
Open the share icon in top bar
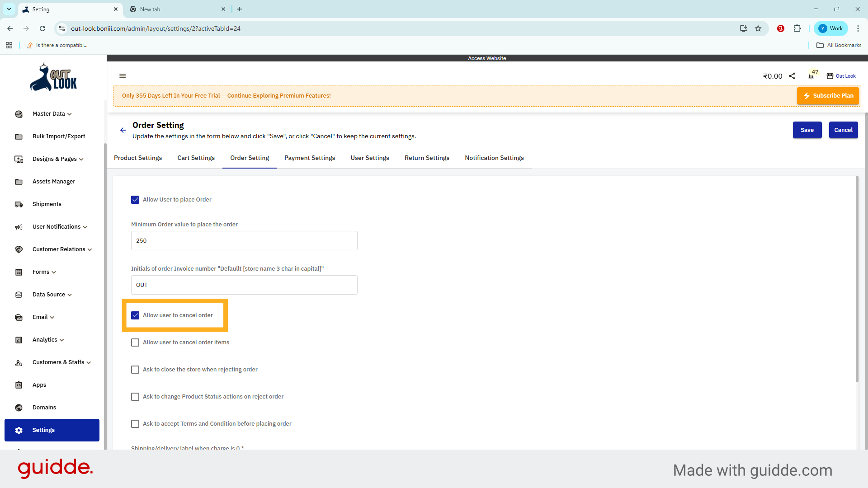tap(793, 76)
